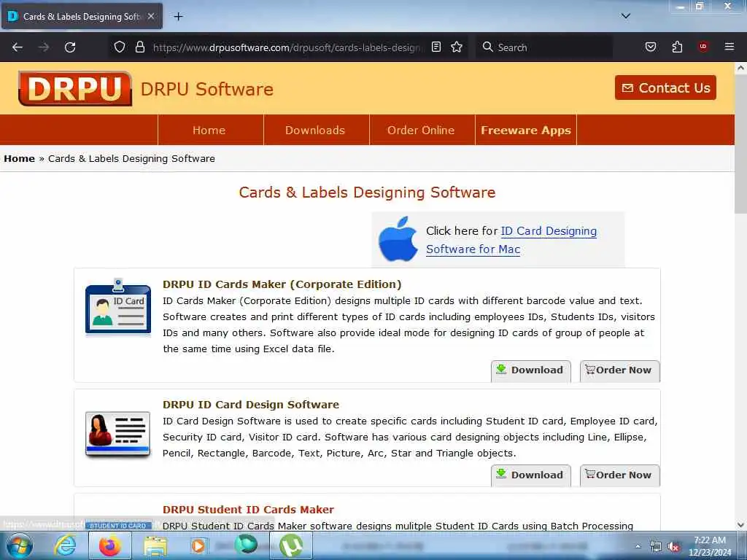Click the Contact Us button
Viewport: 747px width, 560px height.
665,87
